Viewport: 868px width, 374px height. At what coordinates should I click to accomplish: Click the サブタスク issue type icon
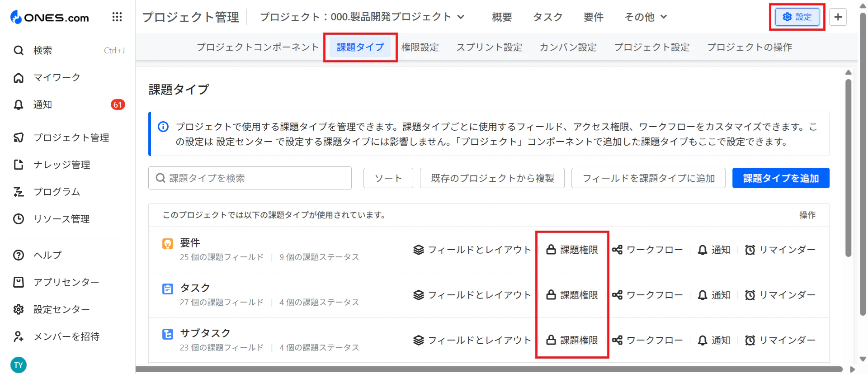click(168, 334)
